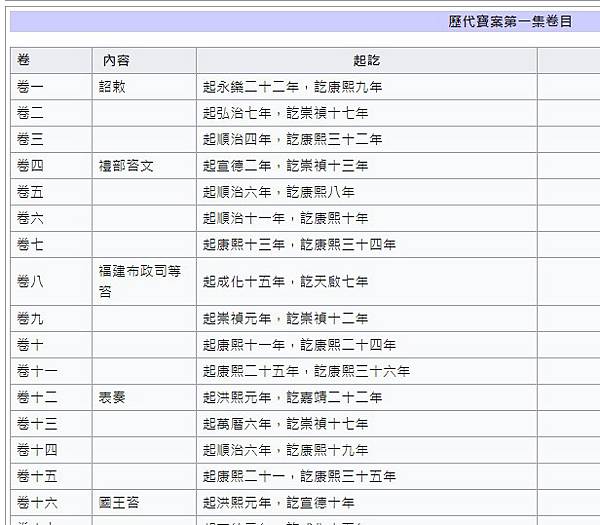Select the 卷六 cell
The height and width of the screenshot is (525, 600).
click(x=51, y=218)
